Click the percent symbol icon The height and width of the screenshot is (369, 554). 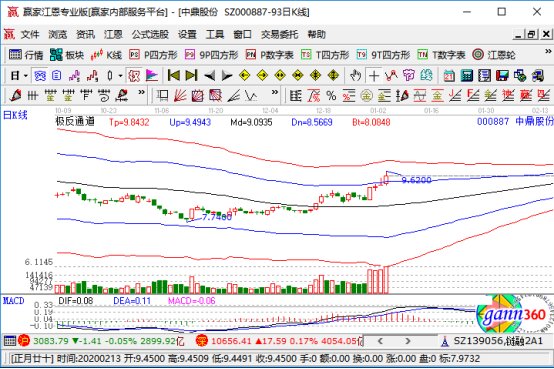pos(331,95)
